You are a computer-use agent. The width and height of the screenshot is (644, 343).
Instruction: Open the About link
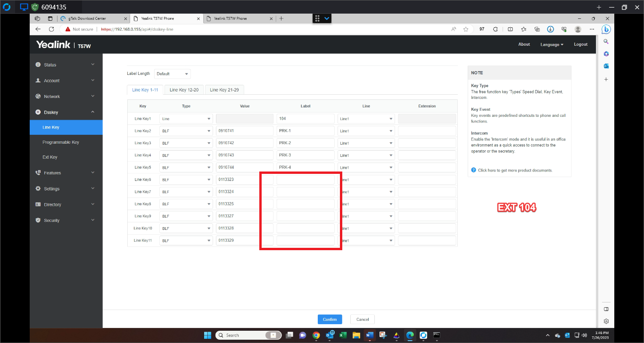point(524,44)
